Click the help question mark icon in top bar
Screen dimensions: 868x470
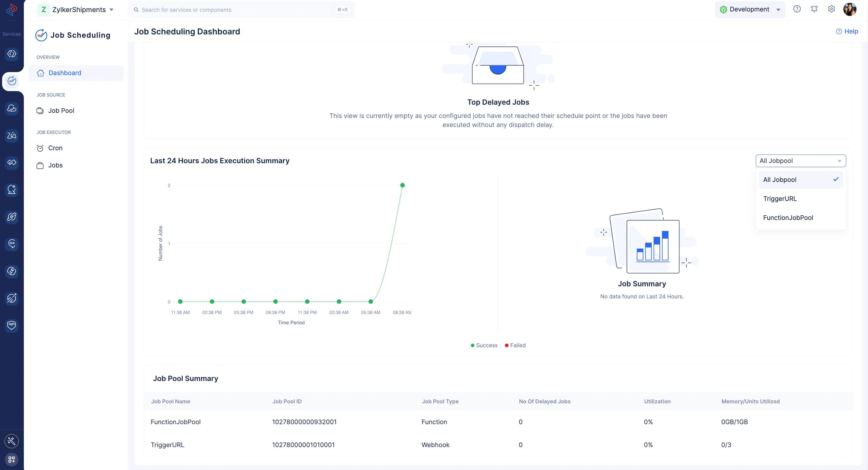(796, 9)
